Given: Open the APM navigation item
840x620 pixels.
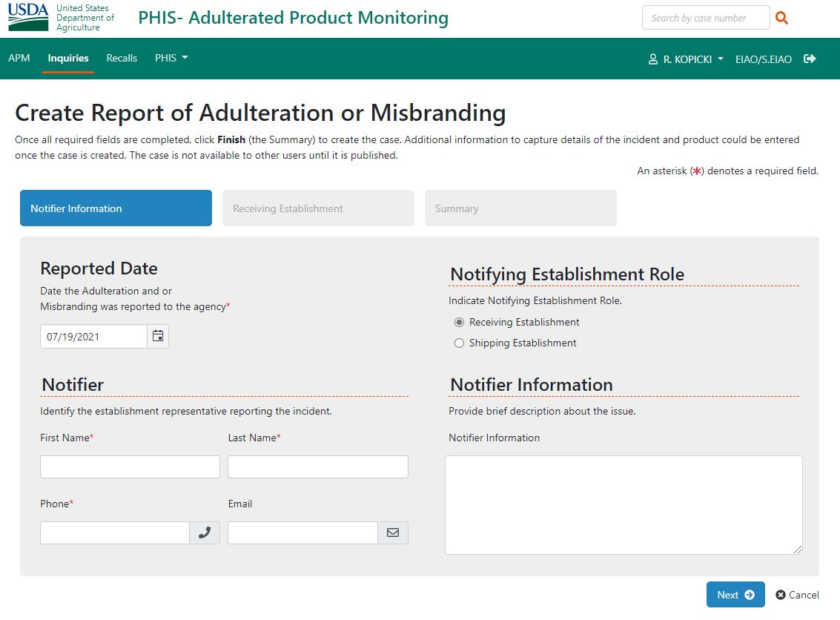Looking at the screenshot, I should 19,58.
